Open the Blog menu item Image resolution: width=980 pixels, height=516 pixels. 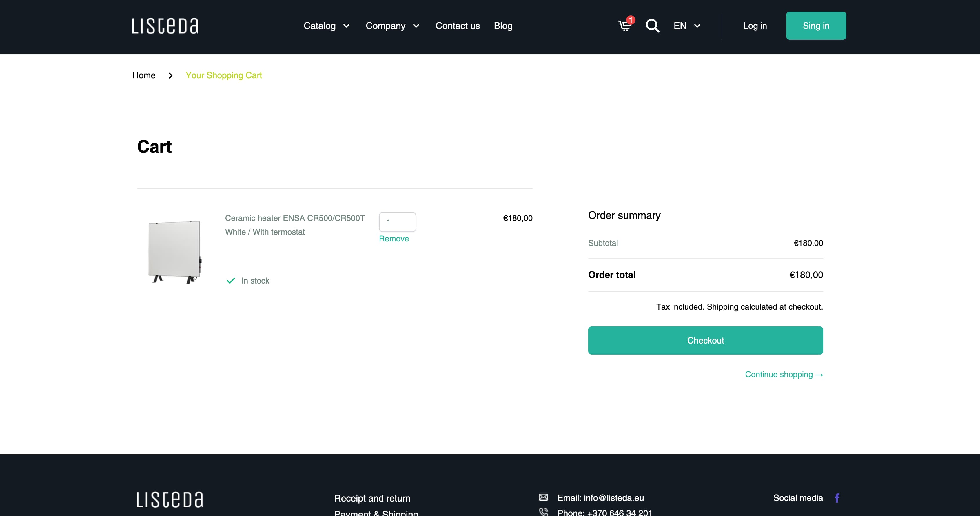[x=503, y=26]
